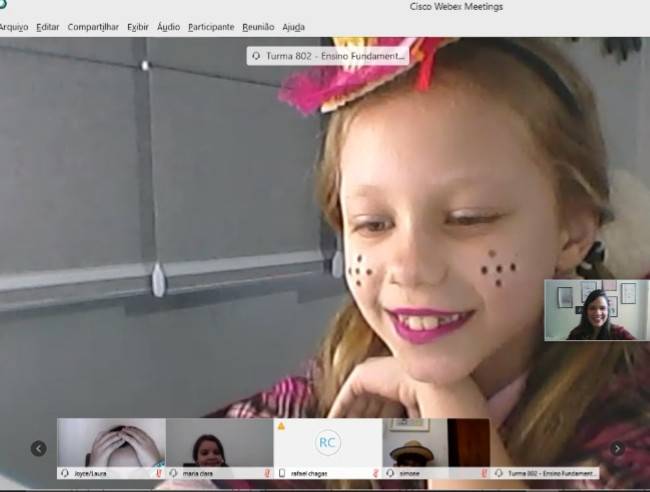
Task: Click the self-view video on the right
Action: [x=596, y=310]
